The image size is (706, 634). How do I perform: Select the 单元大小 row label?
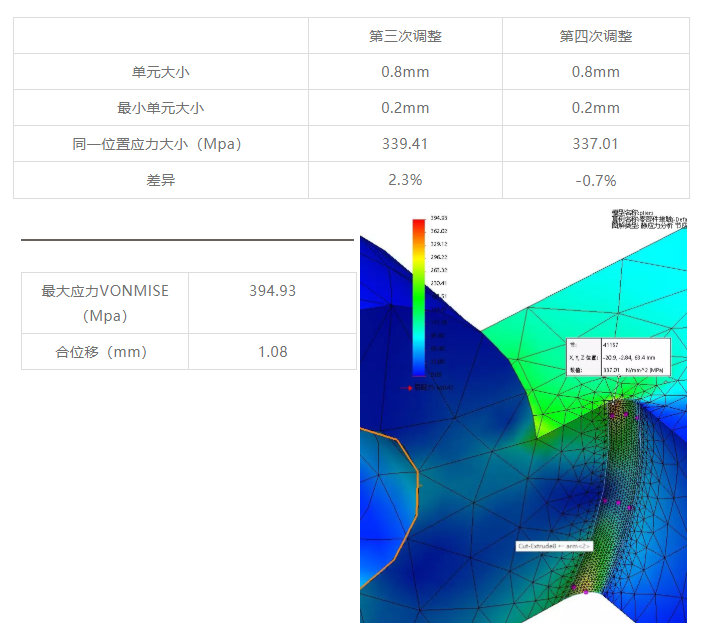coord(160,72)
